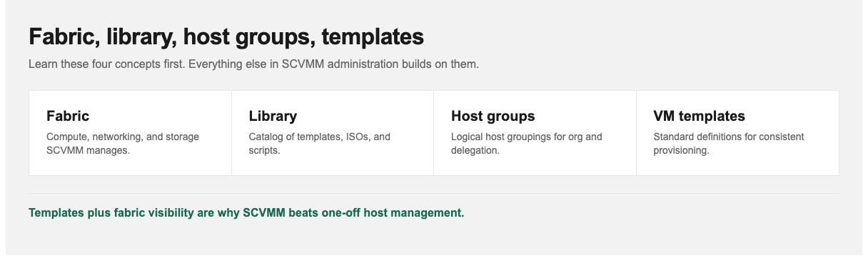Click "Logical host groupings for org and delegation." text
Viewport: 868px width, 261px height.
click(x=527, y=143)
